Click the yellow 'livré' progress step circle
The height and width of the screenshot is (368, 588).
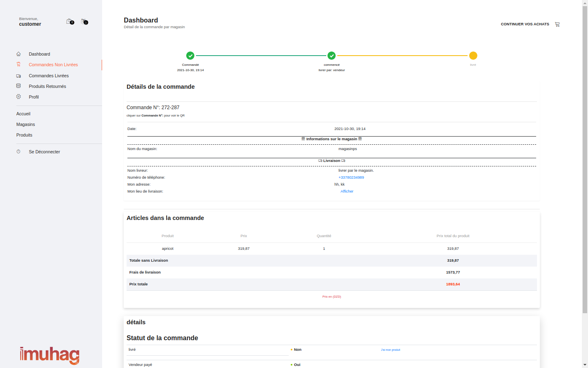point(473,56)
